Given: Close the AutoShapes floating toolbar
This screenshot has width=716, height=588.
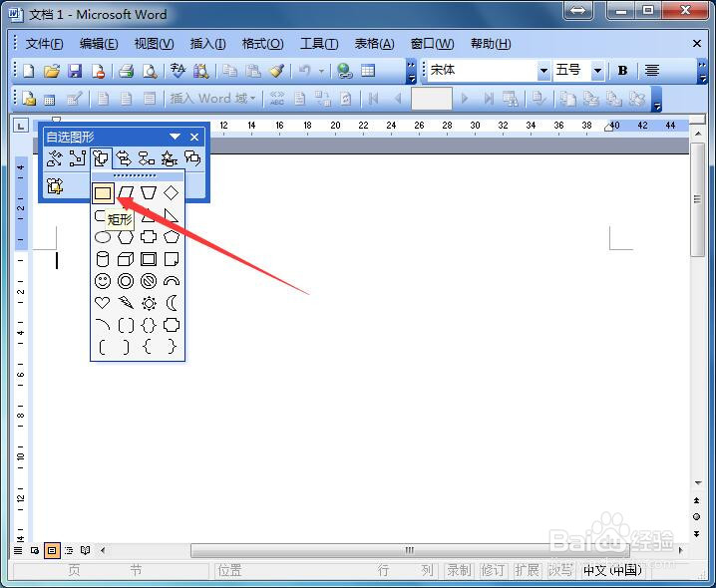Looking at the screenshot, I should pyautogui.click(x=194, y=137).
